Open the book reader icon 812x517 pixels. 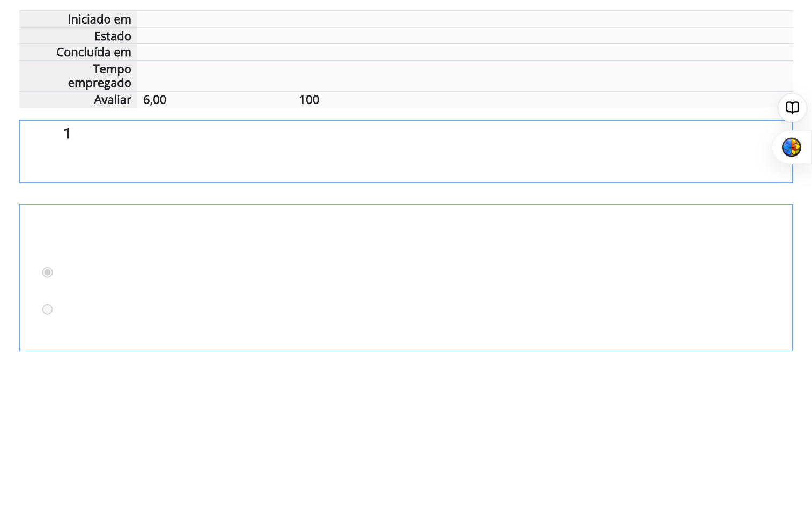pyautogui.click(x=792, y=108)
